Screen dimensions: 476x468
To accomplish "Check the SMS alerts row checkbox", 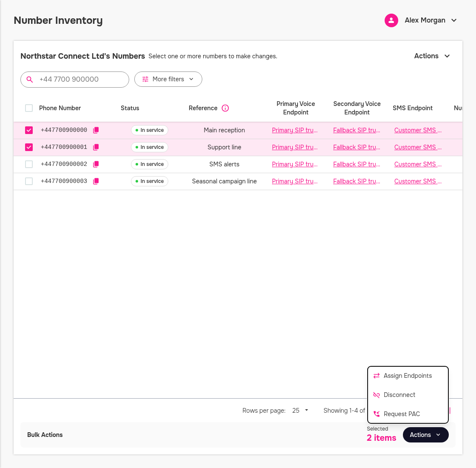I will click(x=29, y=164).
